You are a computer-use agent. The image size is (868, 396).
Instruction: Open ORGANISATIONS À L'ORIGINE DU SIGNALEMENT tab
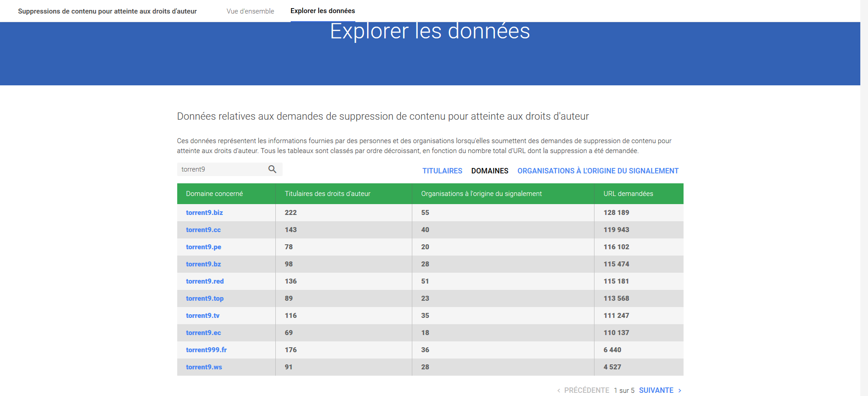coord(598,171)
